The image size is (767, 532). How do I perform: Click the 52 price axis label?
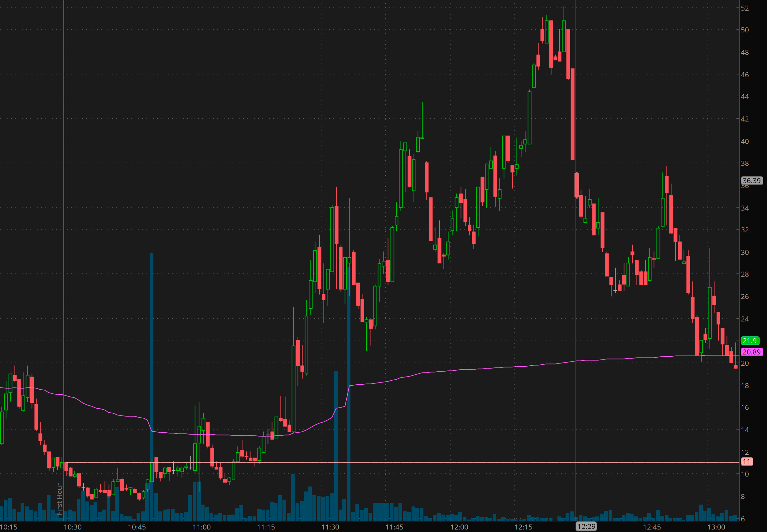(745, 8)
